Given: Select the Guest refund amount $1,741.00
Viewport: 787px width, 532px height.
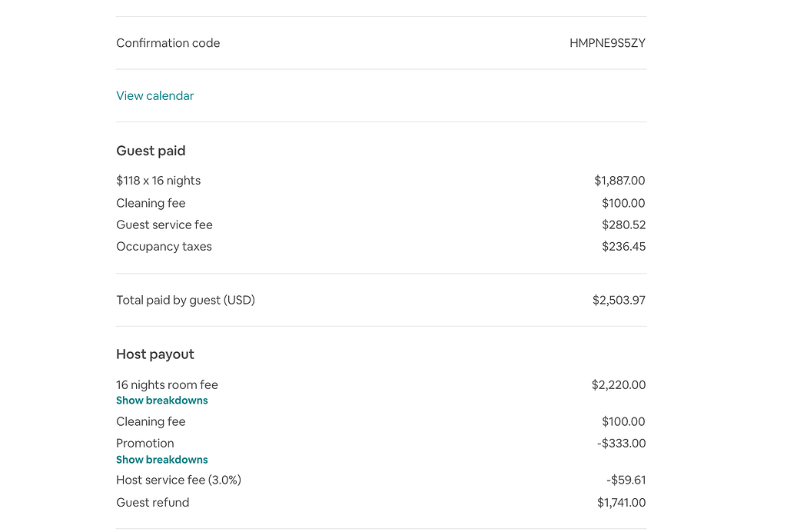Looking at the screenshot, I should (x=621, y=502).
